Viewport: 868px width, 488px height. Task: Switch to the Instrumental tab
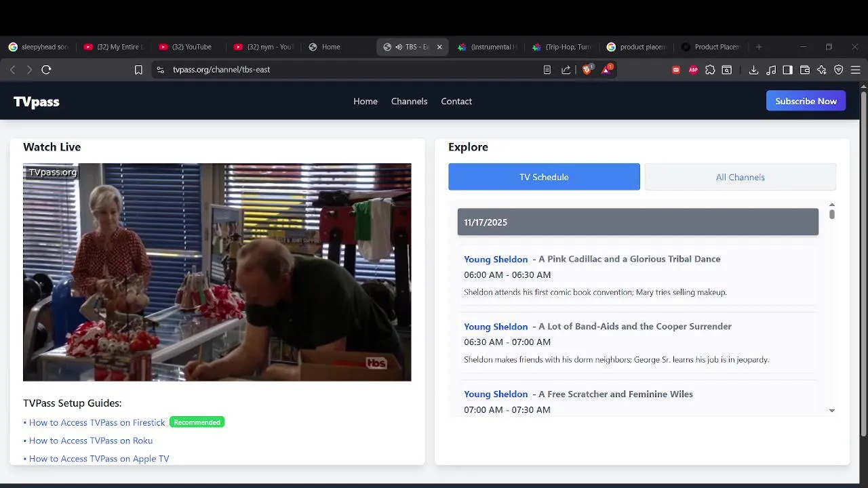(488, 47)
